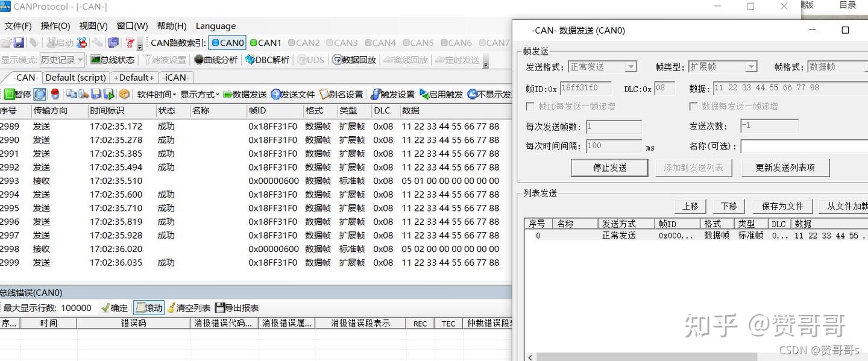Open the 操作(O) menu
868x361 pixels.
coord(55,26)
